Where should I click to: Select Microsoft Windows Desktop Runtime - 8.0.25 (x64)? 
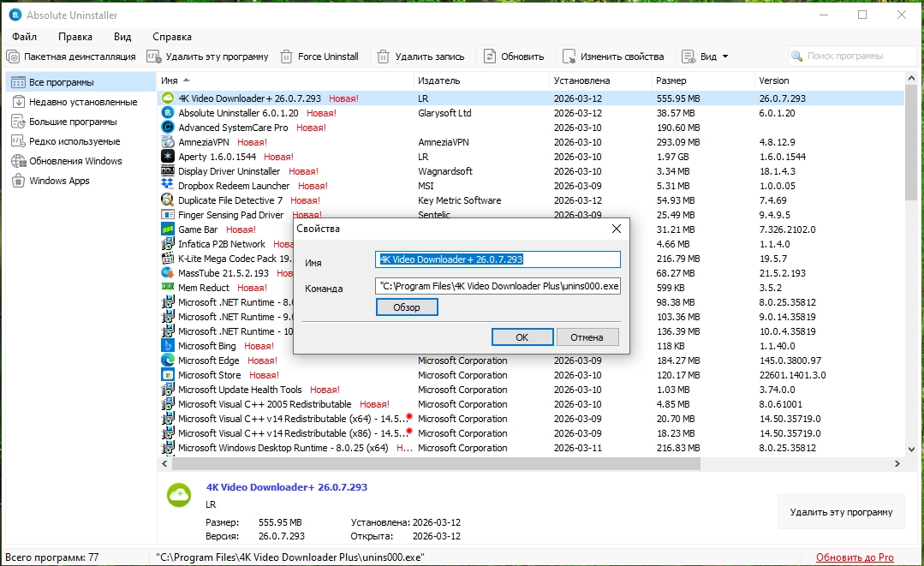pyautogui.click(x=530, y=448)
